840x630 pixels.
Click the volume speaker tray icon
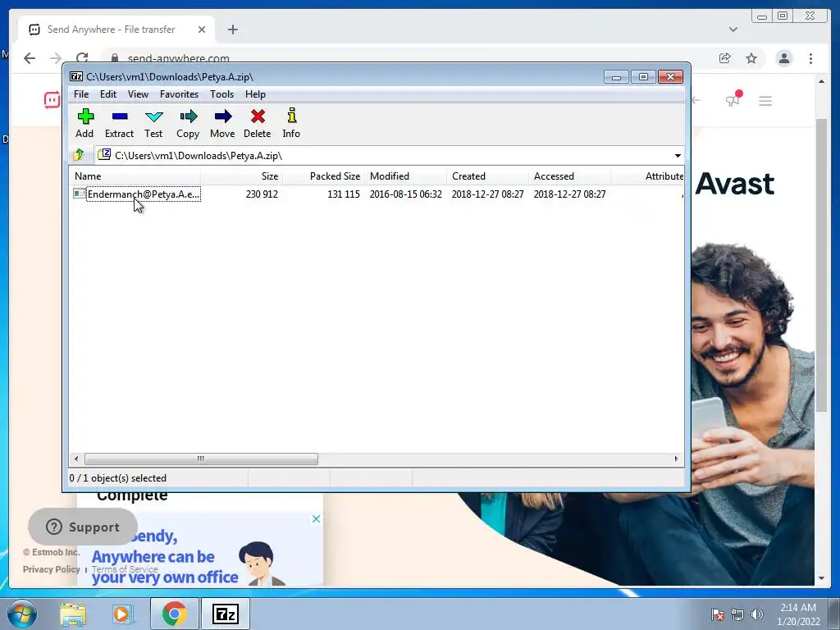(x=757, y=614)
